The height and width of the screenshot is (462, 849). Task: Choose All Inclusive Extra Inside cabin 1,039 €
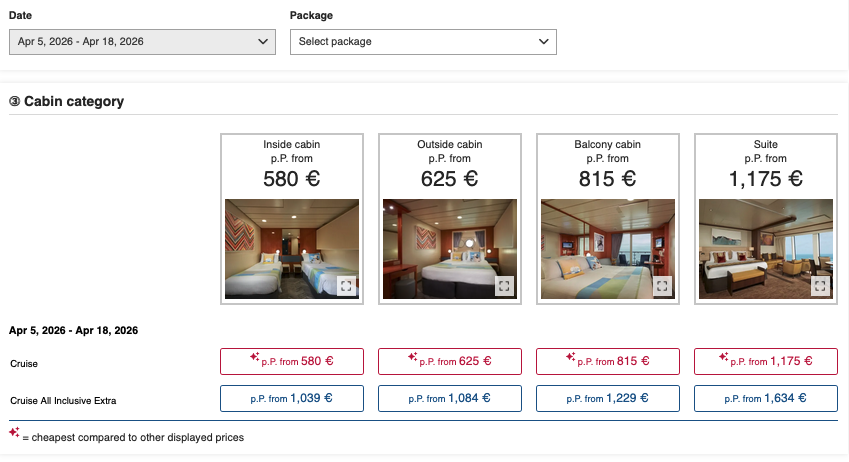pyautogui.click(x=292, y=398)
